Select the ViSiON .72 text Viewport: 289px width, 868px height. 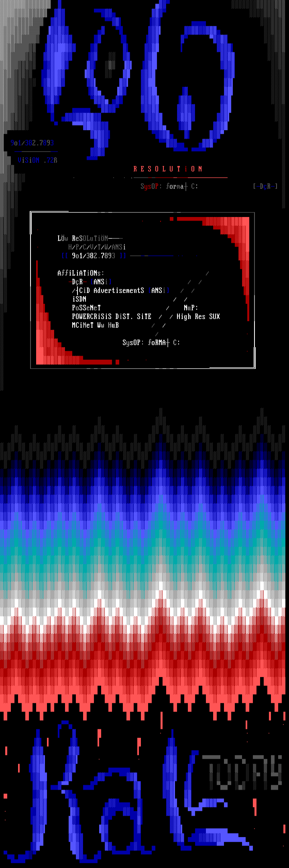37,160
